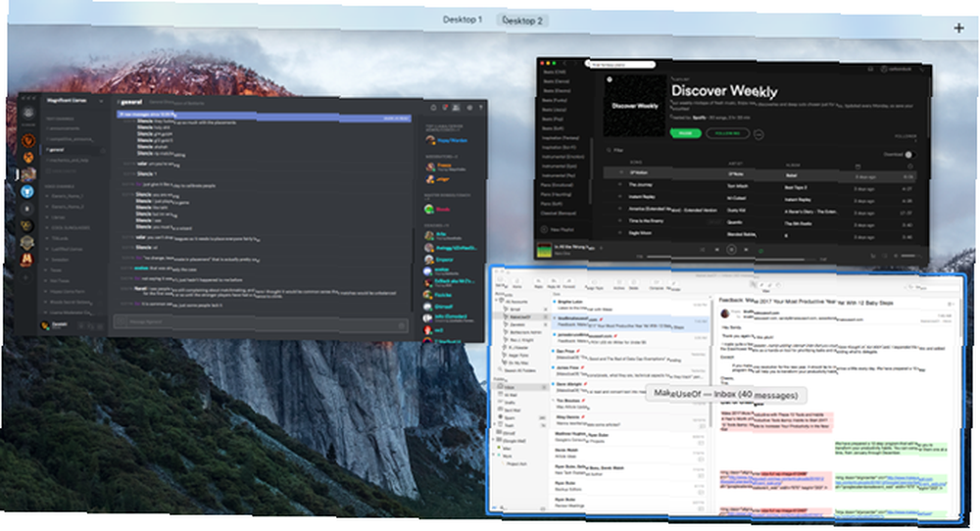
Task: Open Classical [Baroque] playlist in Spotify sidebar
Action: point(559,214)
